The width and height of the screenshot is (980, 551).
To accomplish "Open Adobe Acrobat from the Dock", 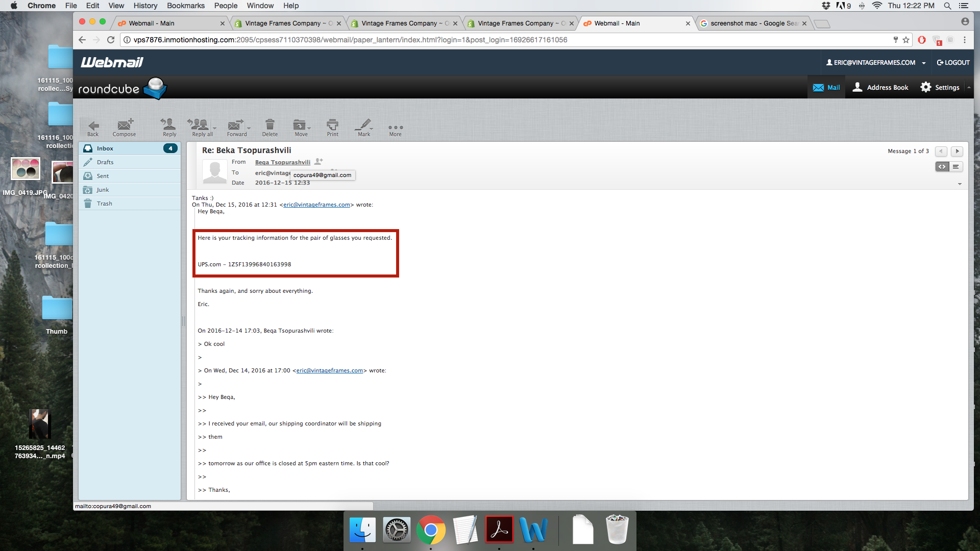I will pyautogui.click(x=499, y=530).
